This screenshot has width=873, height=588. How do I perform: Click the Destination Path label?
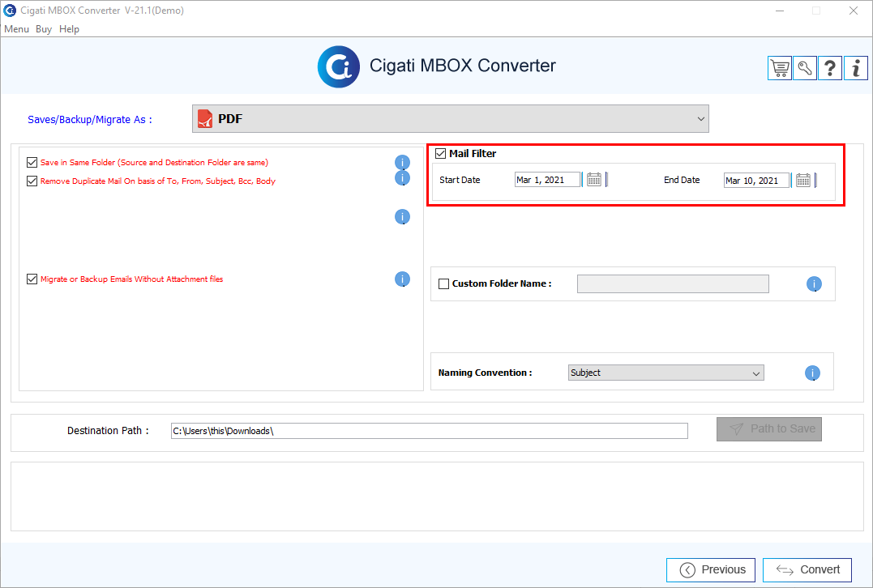[108, 431]
